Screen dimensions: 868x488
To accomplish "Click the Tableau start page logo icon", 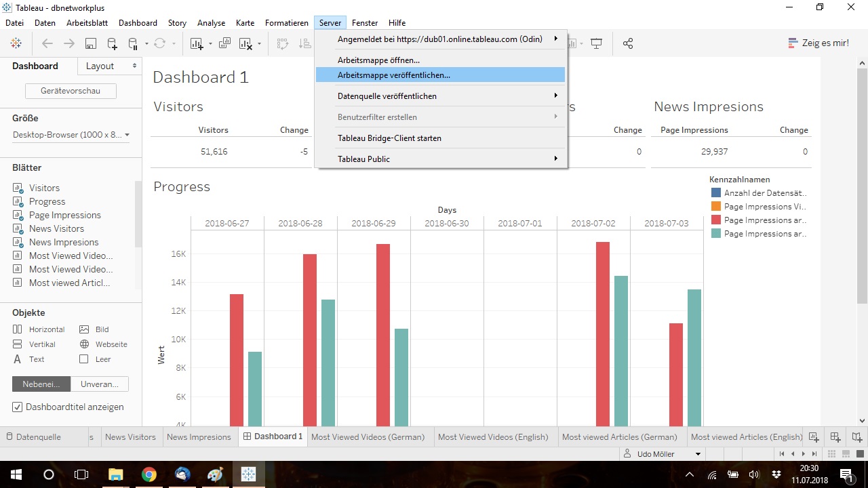I will [x=16, y=43].
